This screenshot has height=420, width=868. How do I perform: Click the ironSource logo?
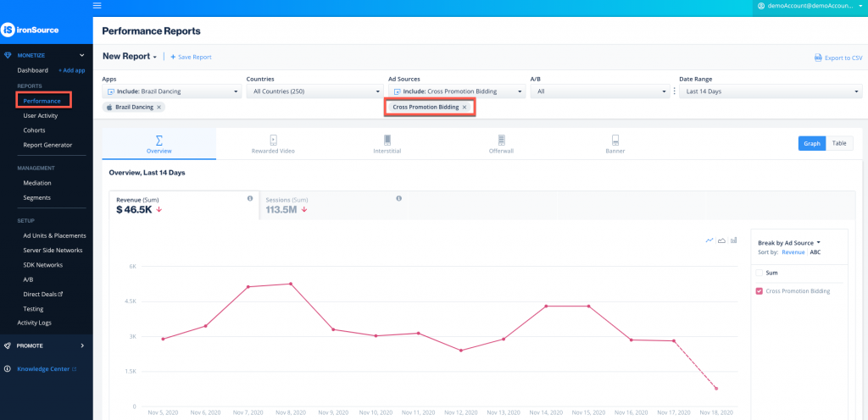click(30, 30)
